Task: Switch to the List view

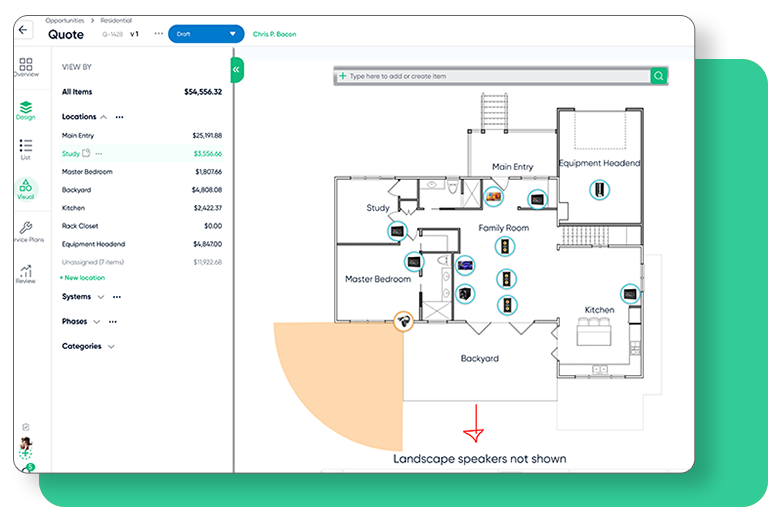Action: point(26,149)
